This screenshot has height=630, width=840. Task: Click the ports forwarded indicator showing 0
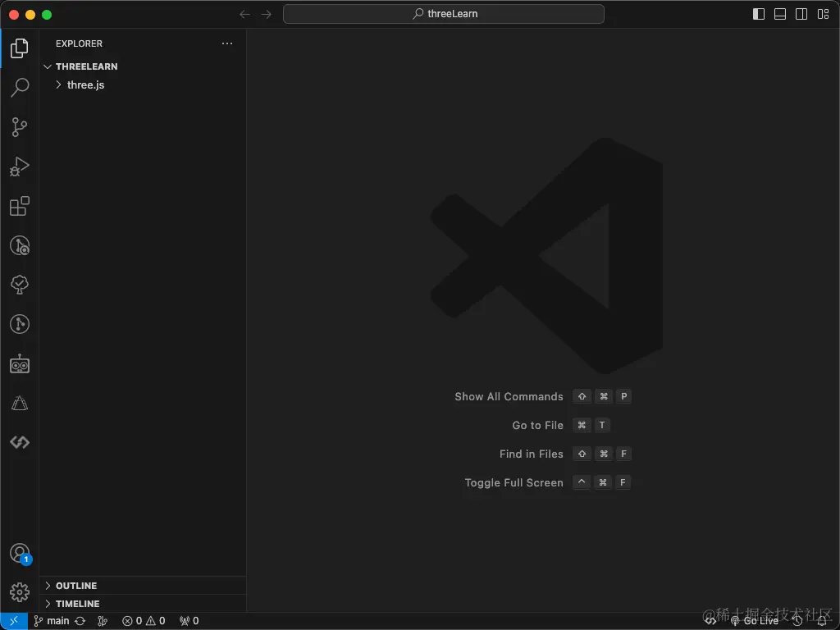(x=189, y=621)
